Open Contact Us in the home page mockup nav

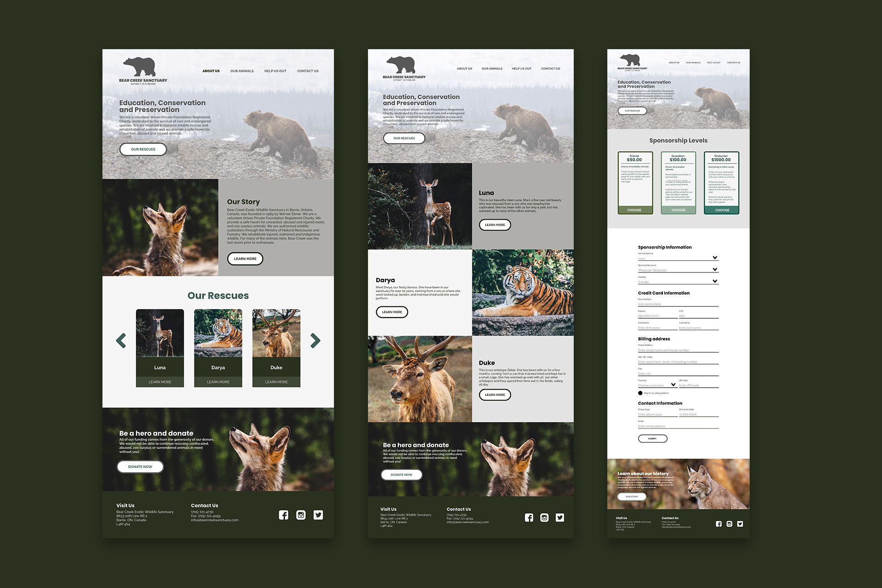(x=308, y=71)
